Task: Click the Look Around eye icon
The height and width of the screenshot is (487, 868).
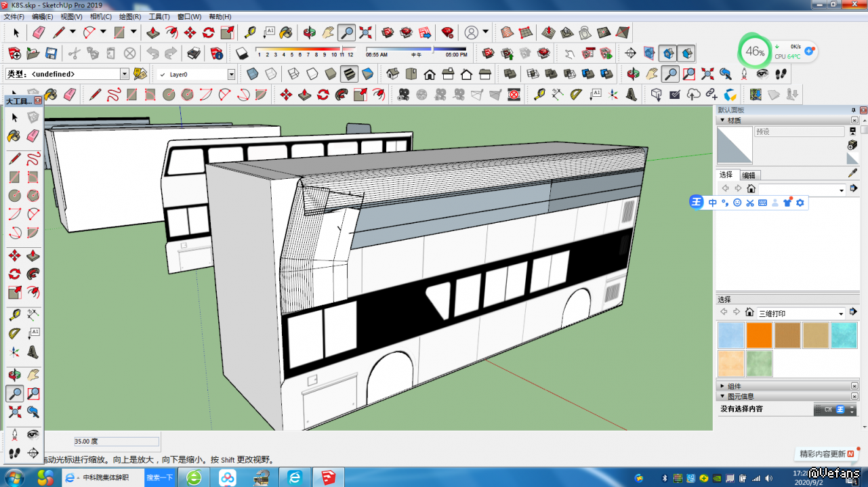Action: 762,74
